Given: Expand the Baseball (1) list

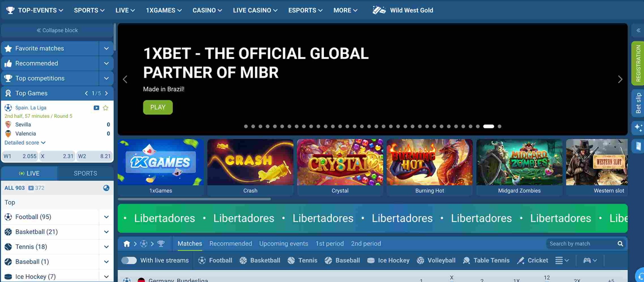Looking at the screenshot, I should [x=106, y=262].
